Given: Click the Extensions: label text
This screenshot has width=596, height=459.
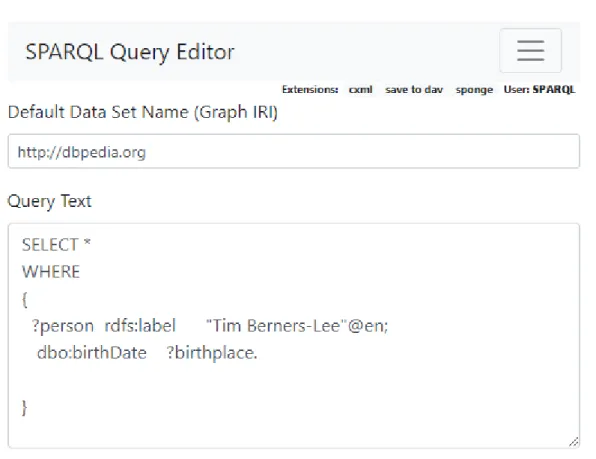Looking at the screenshot, I should tap(310, 90).
